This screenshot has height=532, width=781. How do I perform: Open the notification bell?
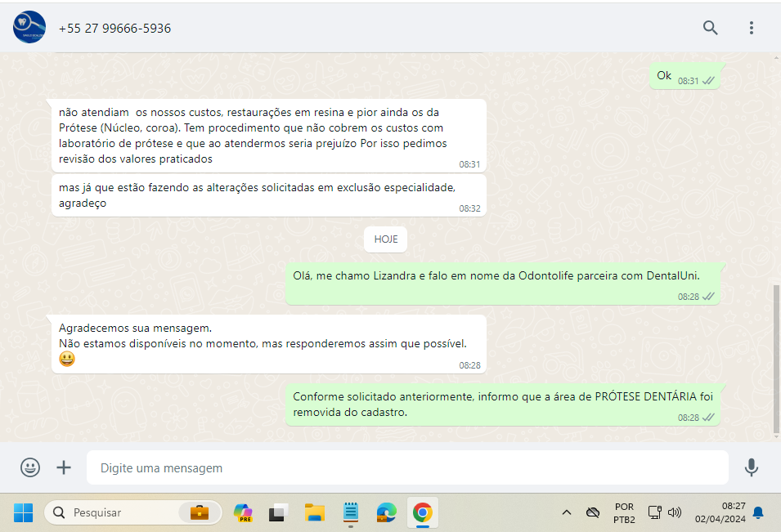[x=758, y=512]
